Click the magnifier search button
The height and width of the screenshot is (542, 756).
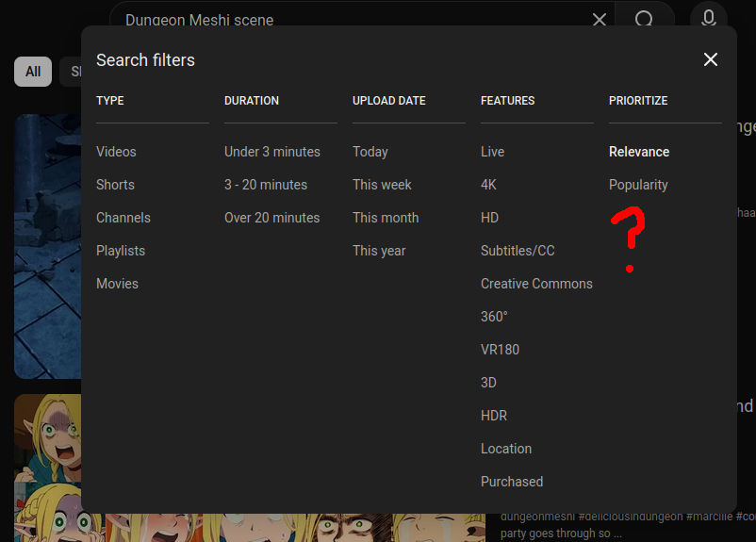(x=644, y=18)
